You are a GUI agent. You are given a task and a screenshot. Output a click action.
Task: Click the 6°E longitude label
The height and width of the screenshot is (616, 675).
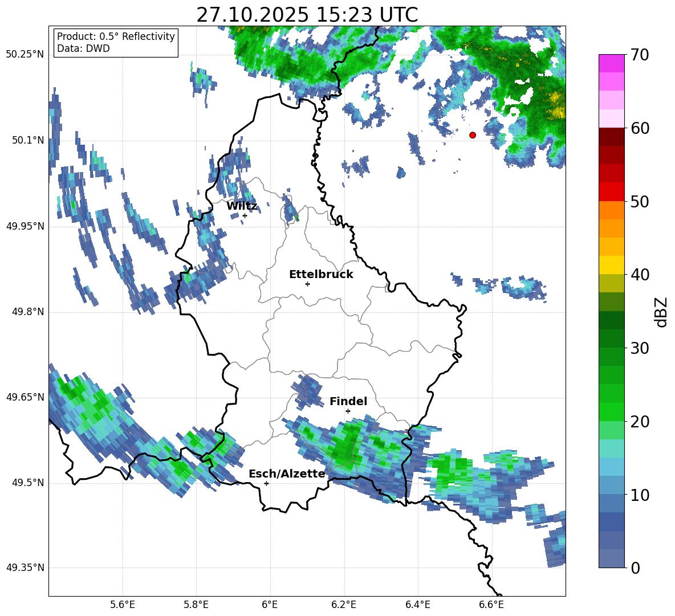(x=270, y=605)
